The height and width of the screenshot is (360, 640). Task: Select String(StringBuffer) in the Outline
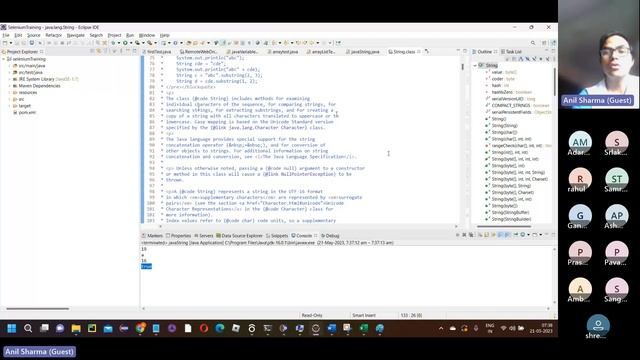[510, 212]
